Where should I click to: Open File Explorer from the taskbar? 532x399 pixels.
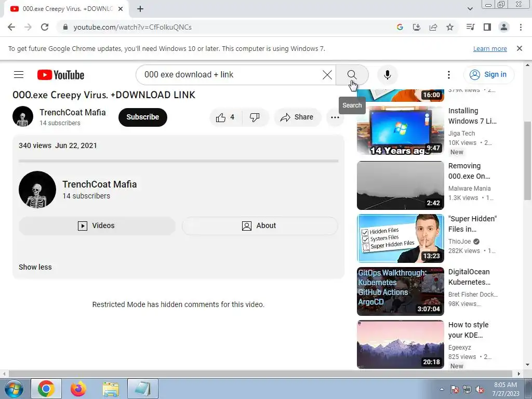[x=111, y=389]
